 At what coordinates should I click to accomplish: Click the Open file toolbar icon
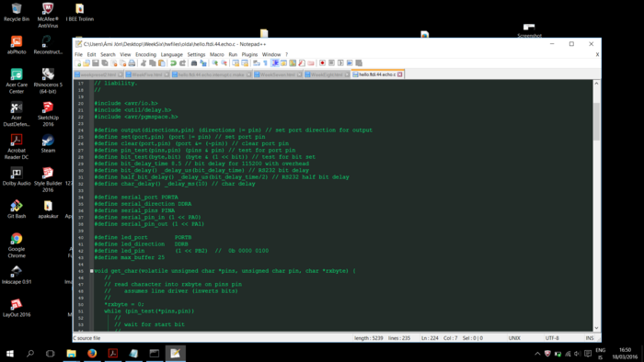tap(86, 63)
